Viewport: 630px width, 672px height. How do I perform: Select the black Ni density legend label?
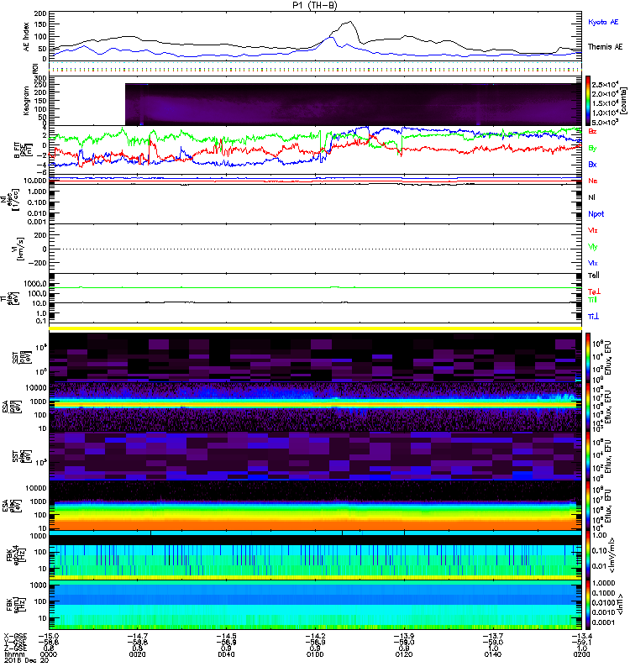591,197
